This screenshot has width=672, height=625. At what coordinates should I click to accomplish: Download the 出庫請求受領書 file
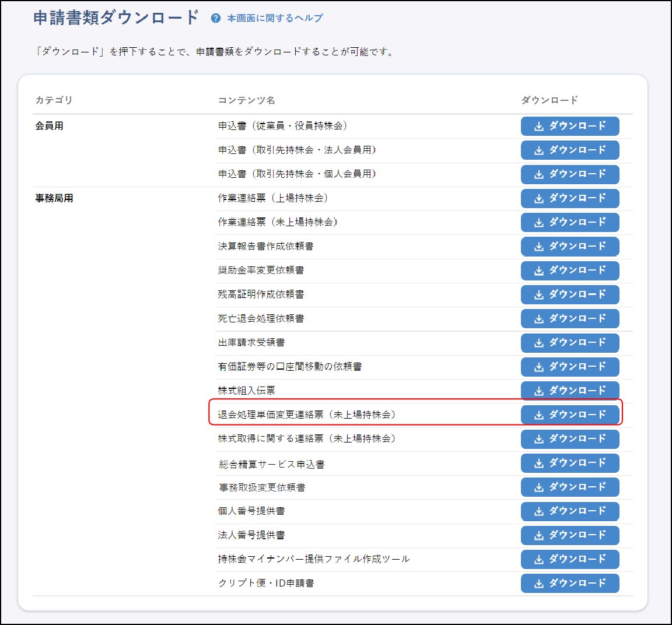pos(569,343)
